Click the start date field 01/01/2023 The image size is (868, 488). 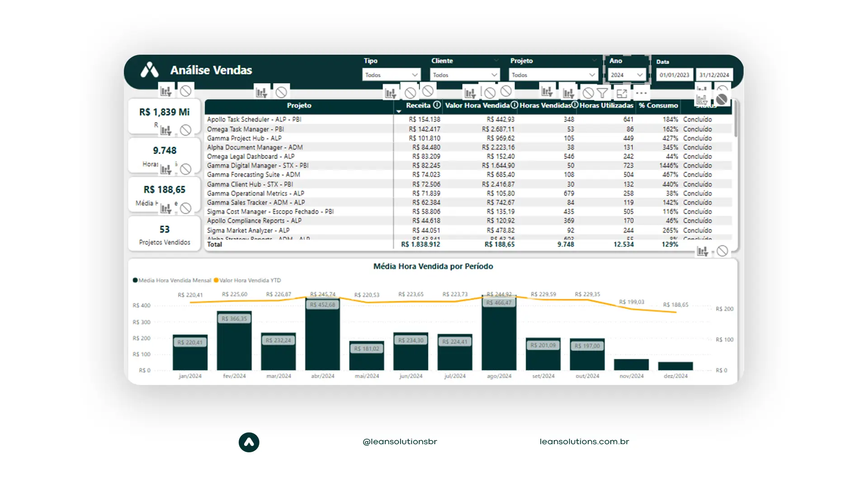click(x=674, y=75)
